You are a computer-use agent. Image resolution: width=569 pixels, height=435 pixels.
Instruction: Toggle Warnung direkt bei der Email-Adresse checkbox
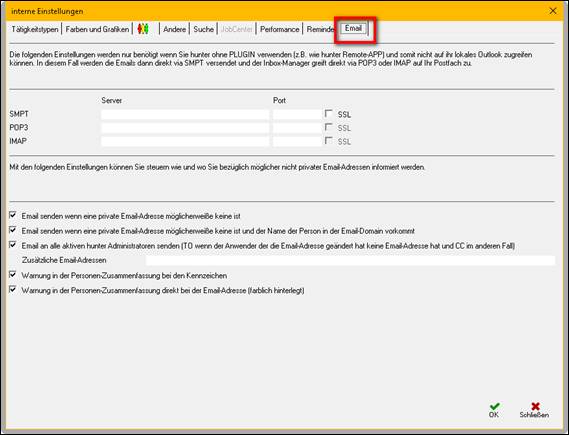pos(13,290)
